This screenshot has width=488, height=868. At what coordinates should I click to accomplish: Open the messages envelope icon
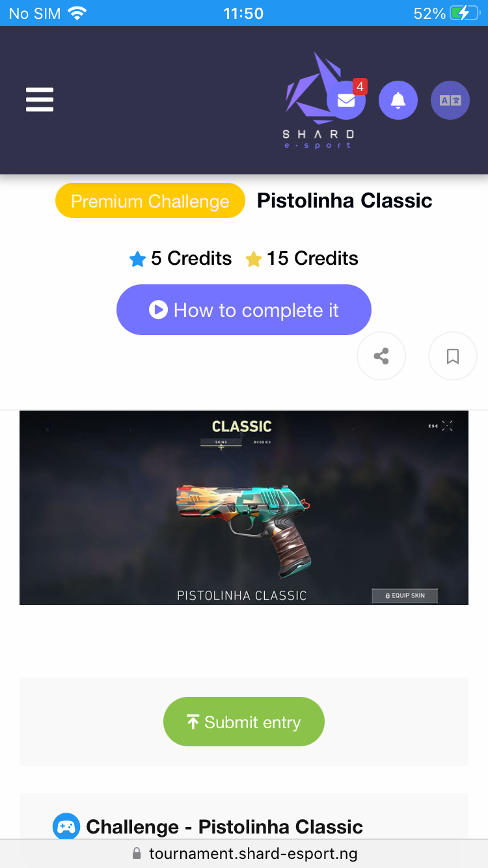coord(346,100)
